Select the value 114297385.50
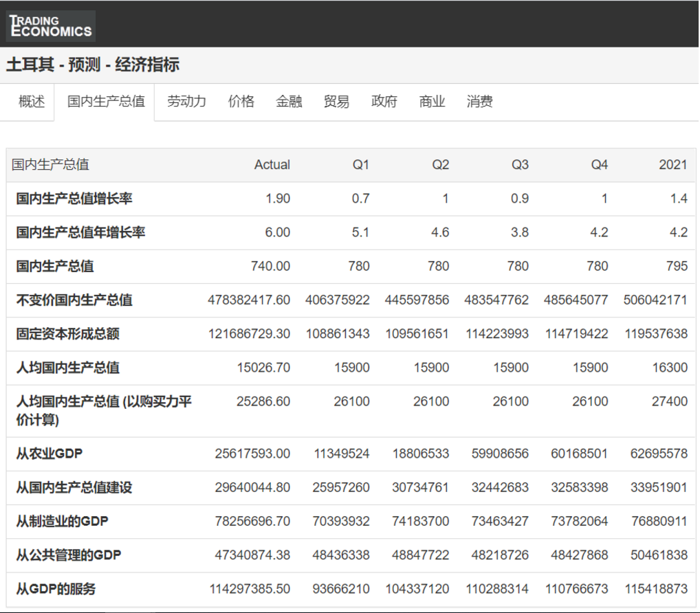Viewport: 700px width, 613px height. pos(250,590)
